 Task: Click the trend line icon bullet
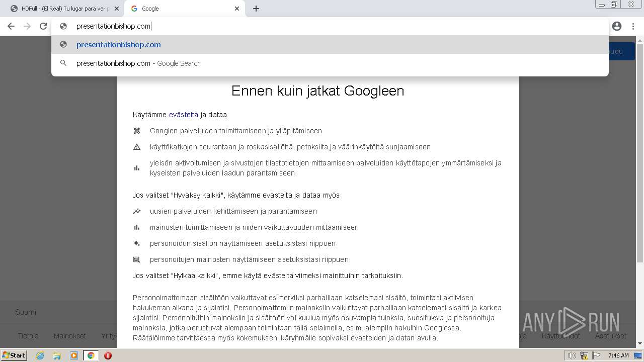(x=136, y=211)
